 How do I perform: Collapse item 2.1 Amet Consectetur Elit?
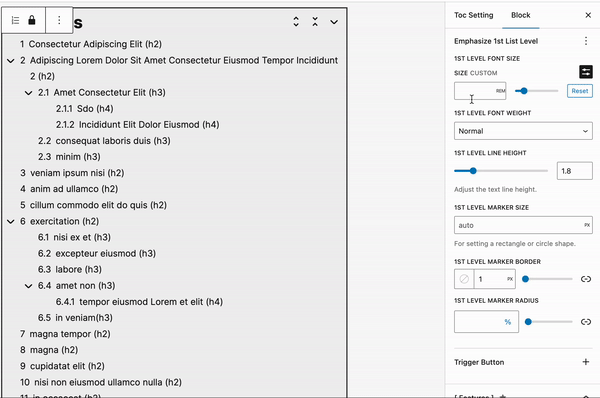(28, 93)
